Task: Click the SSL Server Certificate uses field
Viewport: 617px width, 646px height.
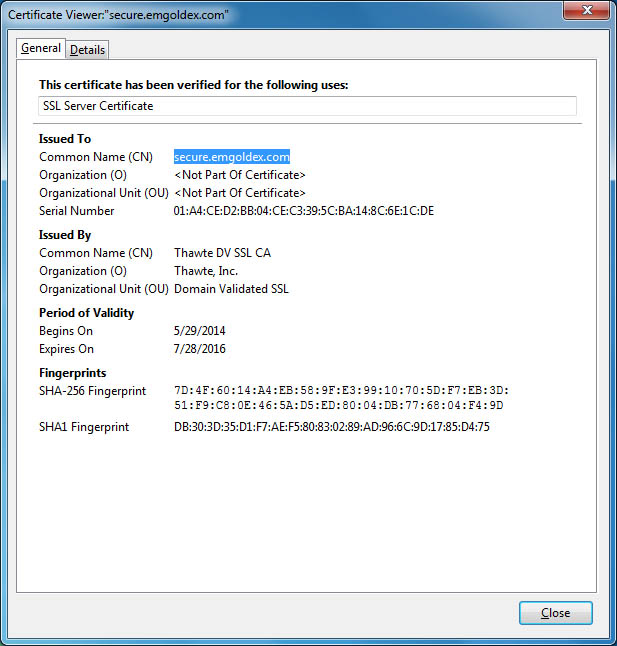Action: coord(307,106)
